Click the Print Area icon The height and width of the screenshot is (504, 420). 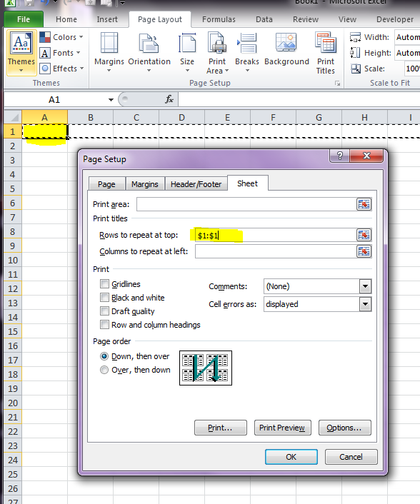coord(217,42)
